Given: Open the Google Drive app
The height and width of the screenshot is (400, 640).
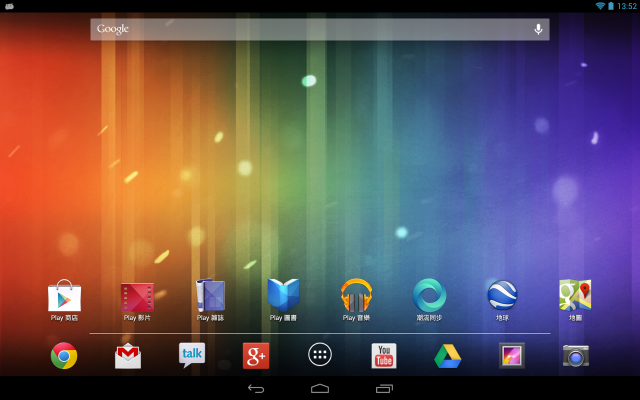Looking at the screenshot, I should pyautogui.click(x=447, y=356).
